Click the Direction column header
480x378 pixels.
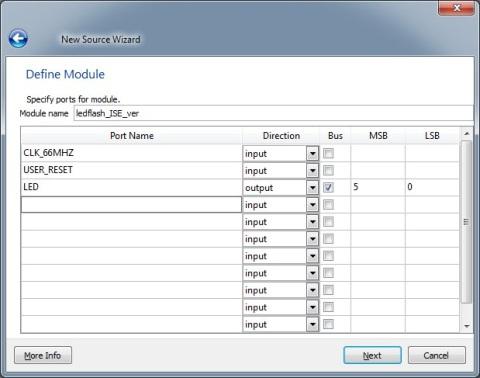pos(281,136)
